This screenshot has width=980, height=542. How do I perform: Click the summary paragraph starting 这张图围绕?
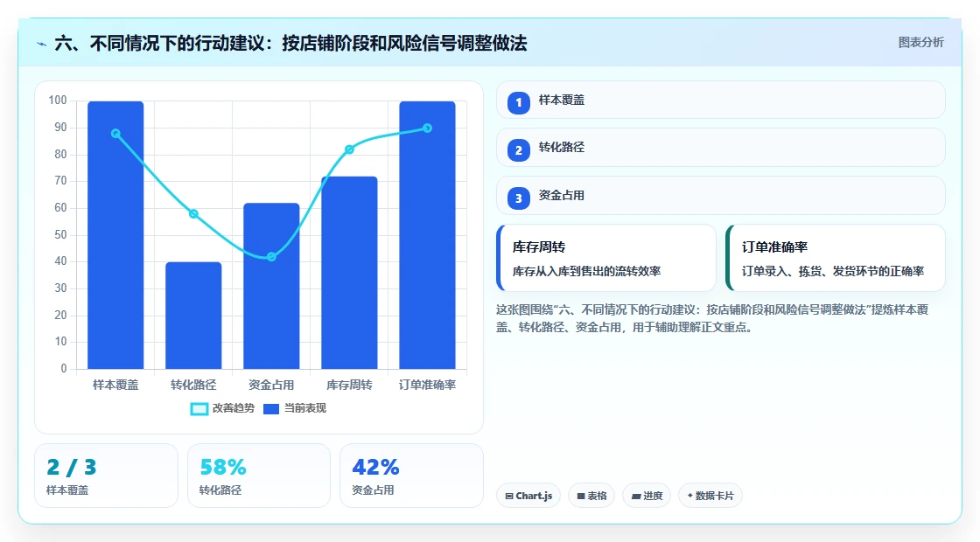tap(712, 318)
